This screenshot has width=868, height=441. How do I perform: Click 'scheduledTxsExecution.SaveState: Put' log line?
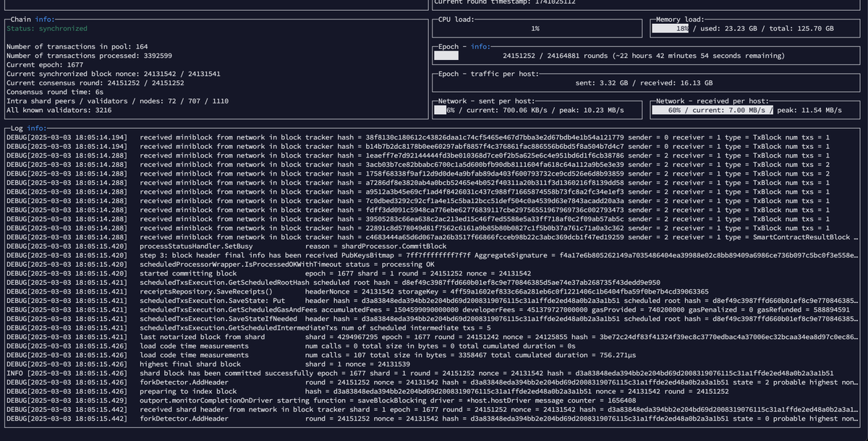[x=433, y=300]
